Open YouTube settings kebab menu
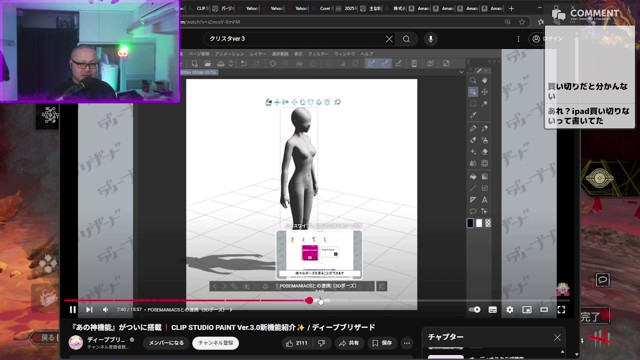The image size is (640, 360). [518, 39]
